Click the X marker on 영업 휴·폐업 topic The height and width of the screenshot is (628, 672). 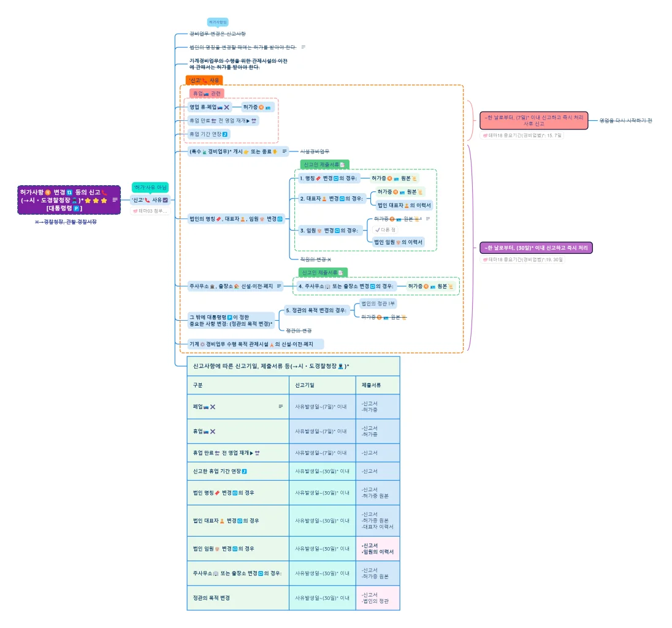point(227,107)
